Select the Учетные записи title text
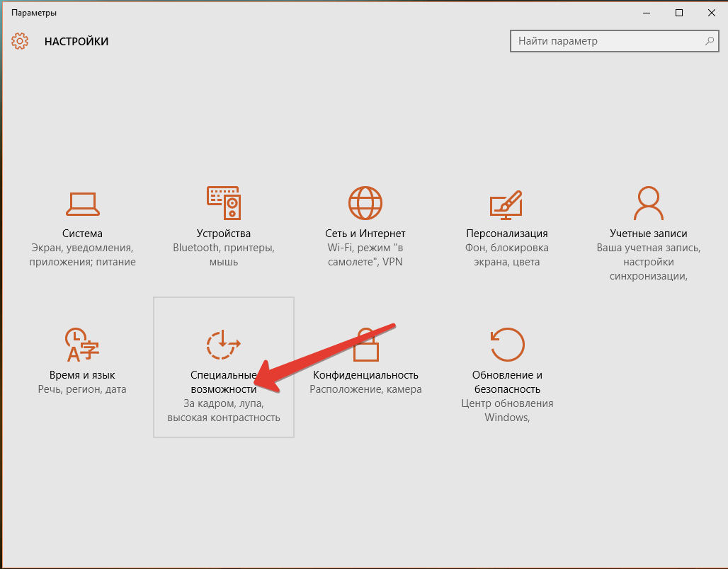 coord(648,234)
